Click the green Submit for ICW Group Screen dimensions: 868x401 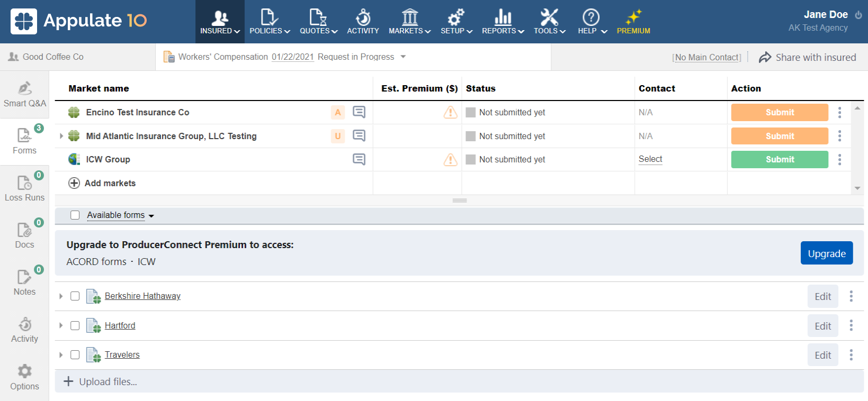click(x=780, y=159)
